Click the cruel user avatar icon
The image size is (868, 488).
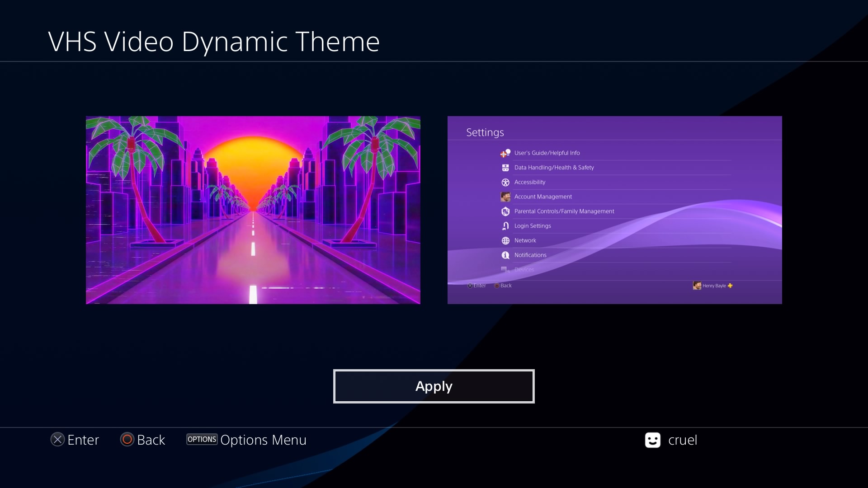click(x=652, y=440)
